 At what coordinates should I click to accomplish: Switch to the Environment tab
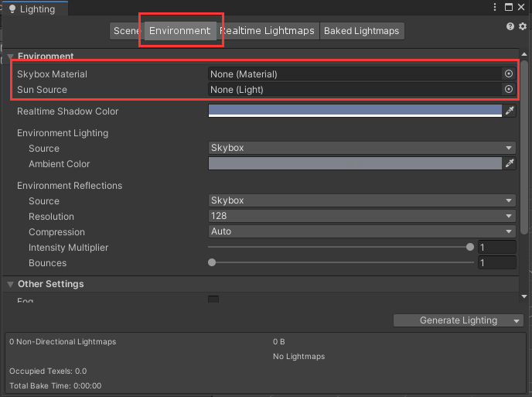tap(180, 31)
